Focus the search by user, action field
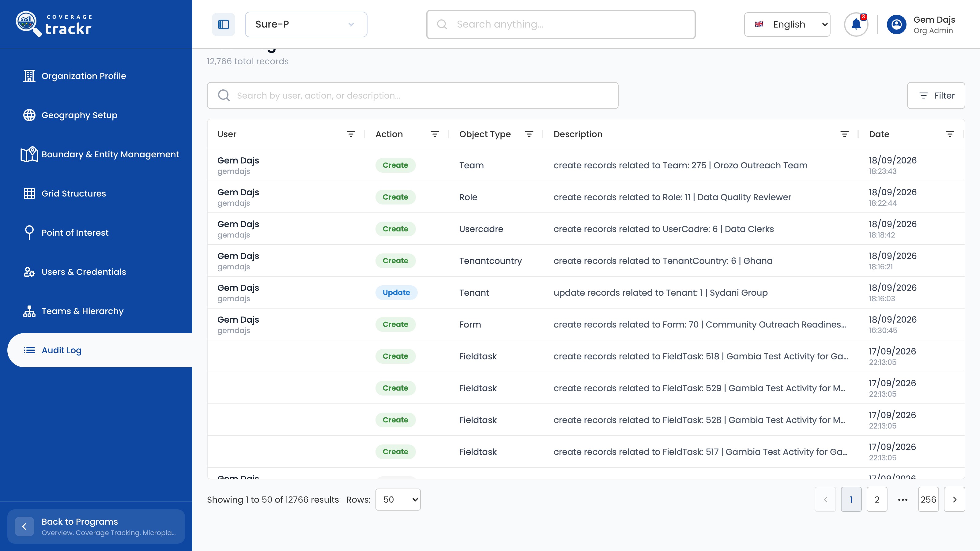Screen dimensions: 980x551 (413, 96)
